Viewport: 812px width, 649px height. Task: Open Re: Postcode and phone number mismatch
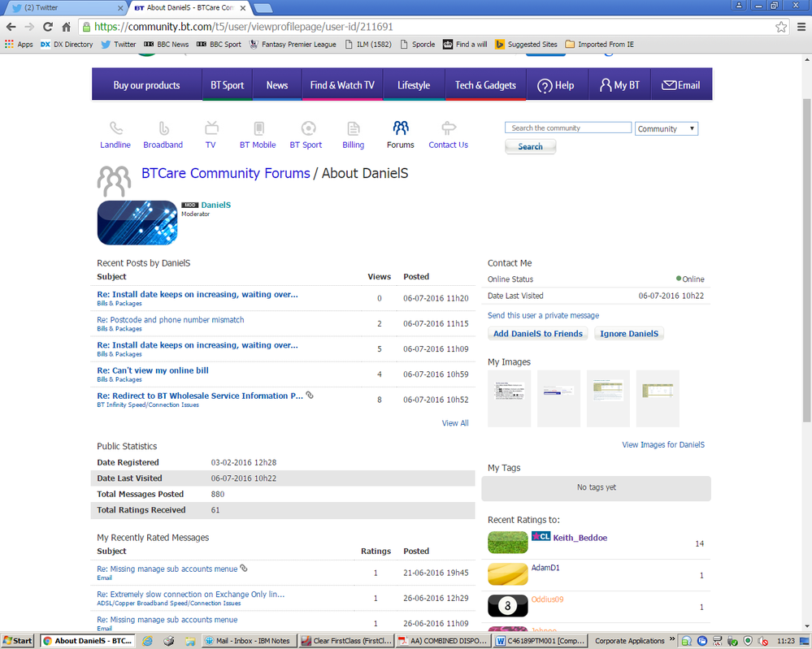coord(171,320)
